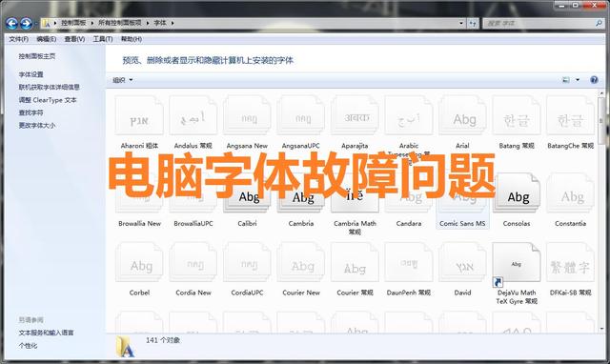
Task: Select the Corbel font icon
Action: point(139,262)
